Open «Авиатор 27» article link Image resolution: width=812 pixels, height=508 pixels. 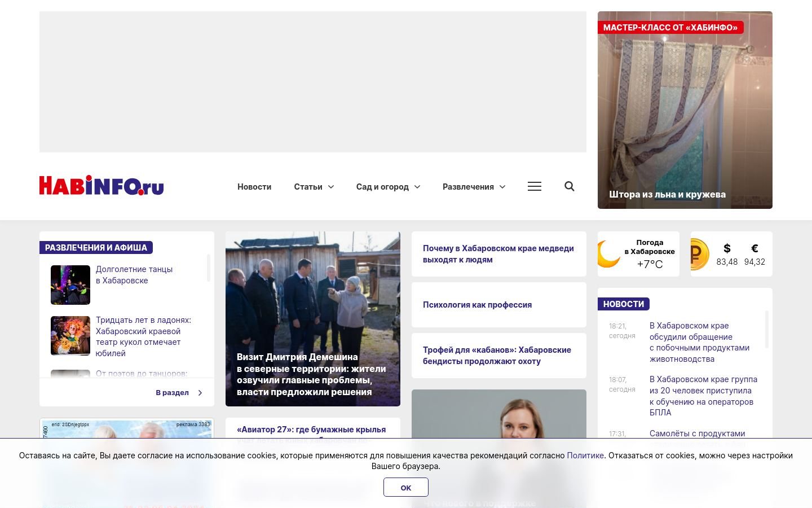(311, 430)
